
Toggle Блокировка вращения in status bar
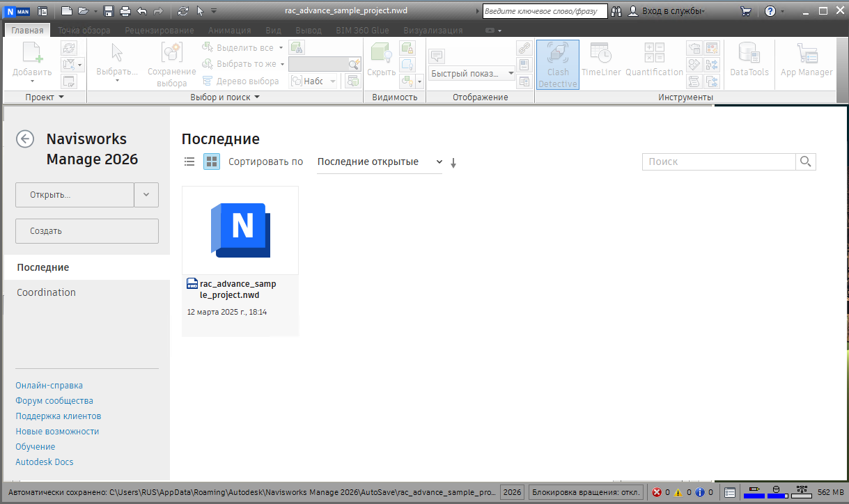tap(586, 492)
